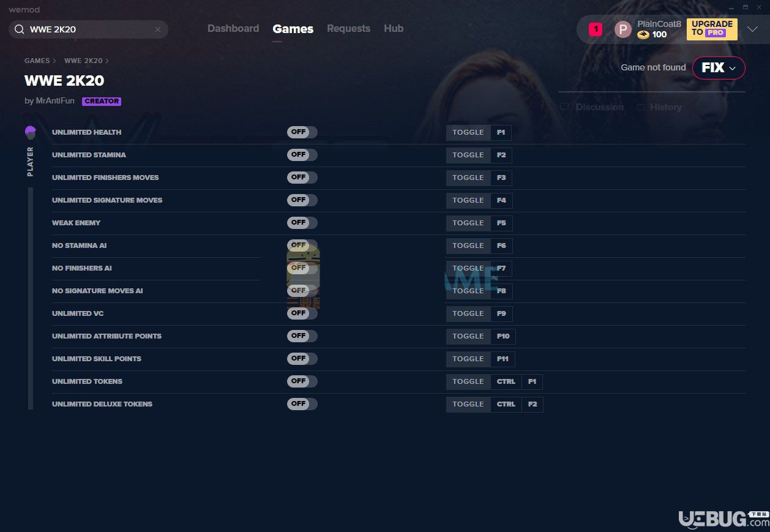Click the gold coin balance icon
Screen dimensions: 770x532
tap(643, 35)
